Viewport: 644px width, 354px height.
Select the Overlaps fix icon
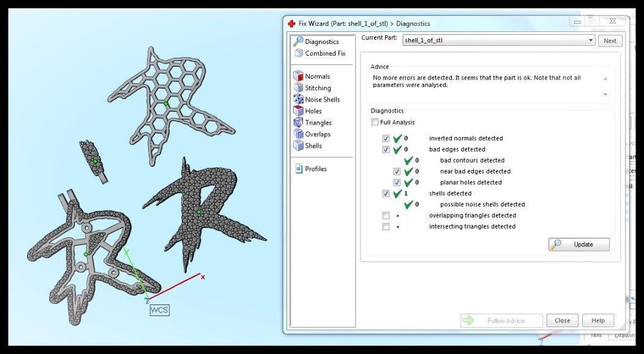pyautogui.click(x=298, y=134)
